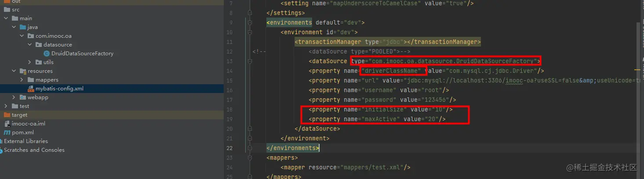Viewport: 644px width, 179px height.
Task: Click the target folder icon
Action: coord(7,115)
